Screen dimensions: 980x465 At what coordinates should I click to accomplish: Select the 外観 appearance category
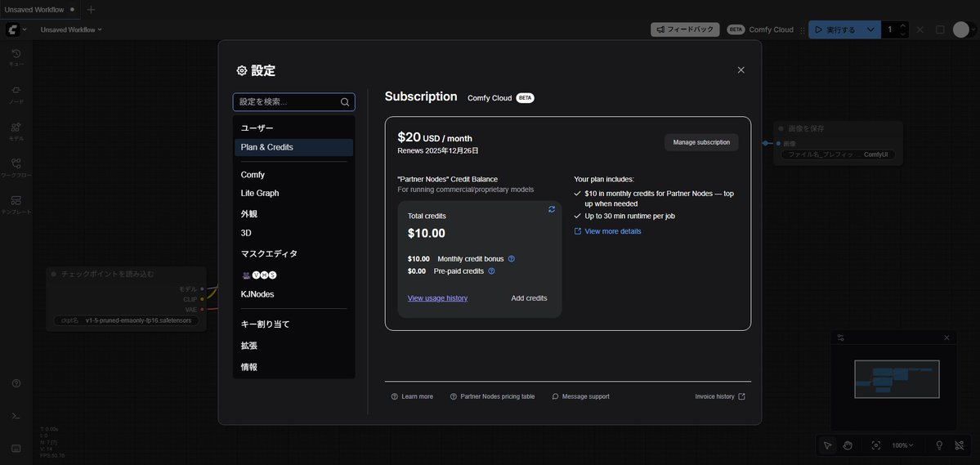[293, 214]
